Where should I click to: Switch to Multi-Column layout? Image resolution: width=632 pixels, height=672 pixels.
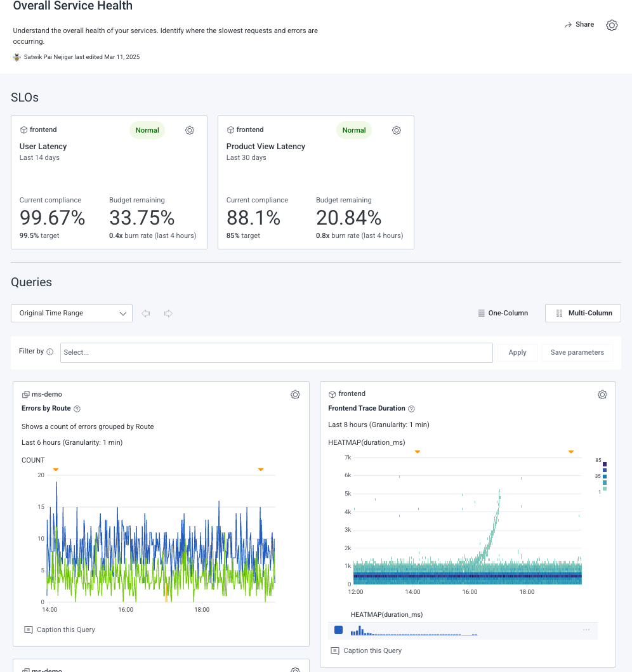pyautogui.click(x=583, y=313)
